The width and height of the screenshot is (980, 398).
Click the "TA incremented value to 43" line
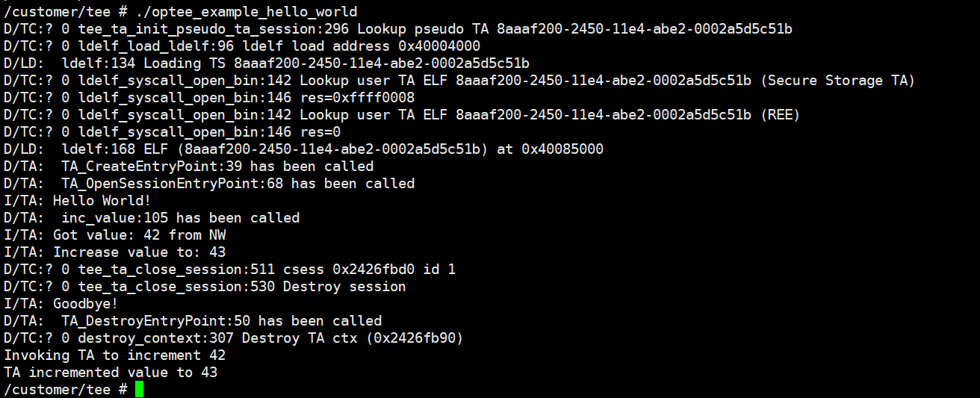pyautogui.click(x=111, y=373)
